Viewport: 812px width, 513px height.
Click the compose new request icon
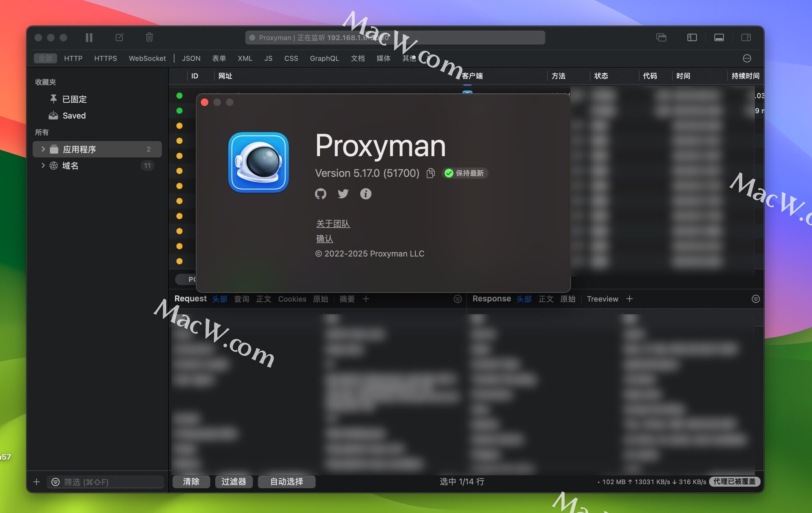point(120,38)
